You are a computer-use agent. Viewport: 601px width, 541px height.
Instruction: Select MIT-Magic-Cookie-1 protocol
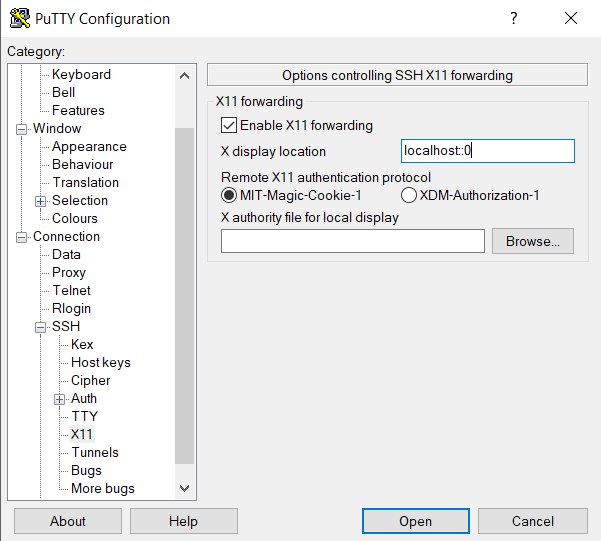point(229,195)
